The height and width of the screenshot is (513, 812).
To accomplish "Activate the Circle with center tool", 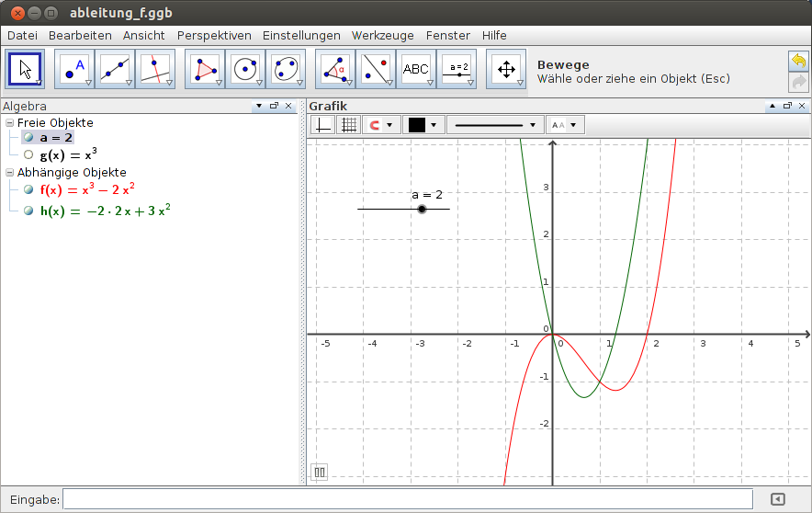I will pos(245,69).
